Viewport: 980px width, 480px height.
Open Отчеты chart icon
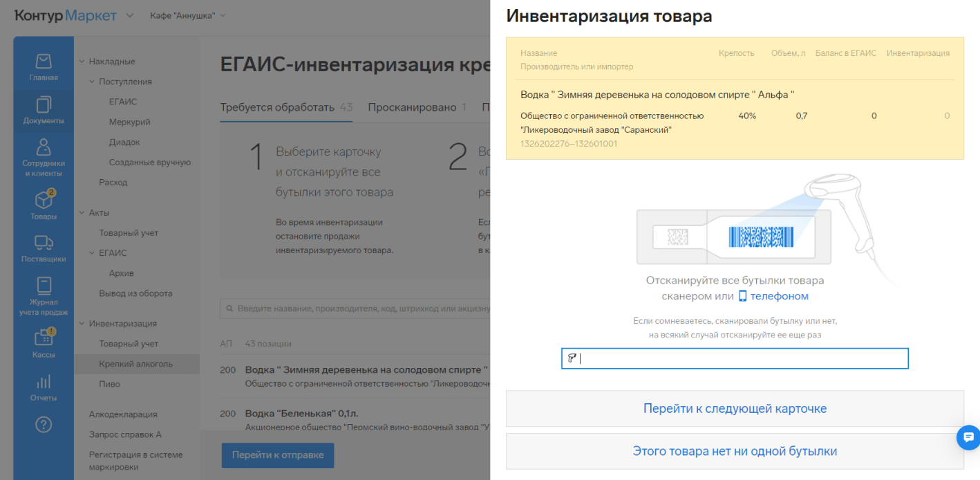(44, 386)
